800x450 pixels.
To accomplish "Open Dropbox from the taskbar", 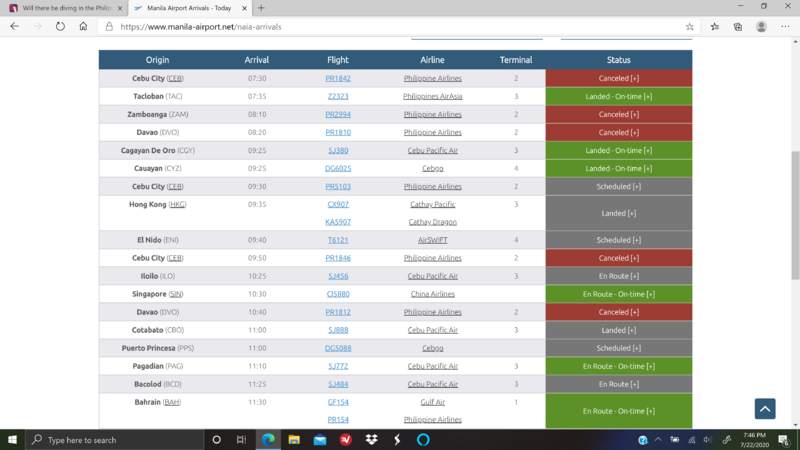I will pyautogui.click(x=371, y=440).
